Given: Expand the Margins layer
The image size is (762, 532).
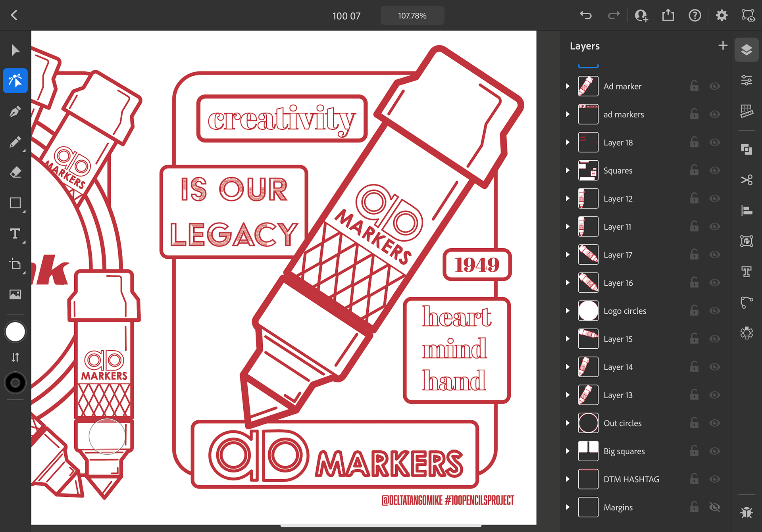Looking at the screenshot, I should 568,507.
